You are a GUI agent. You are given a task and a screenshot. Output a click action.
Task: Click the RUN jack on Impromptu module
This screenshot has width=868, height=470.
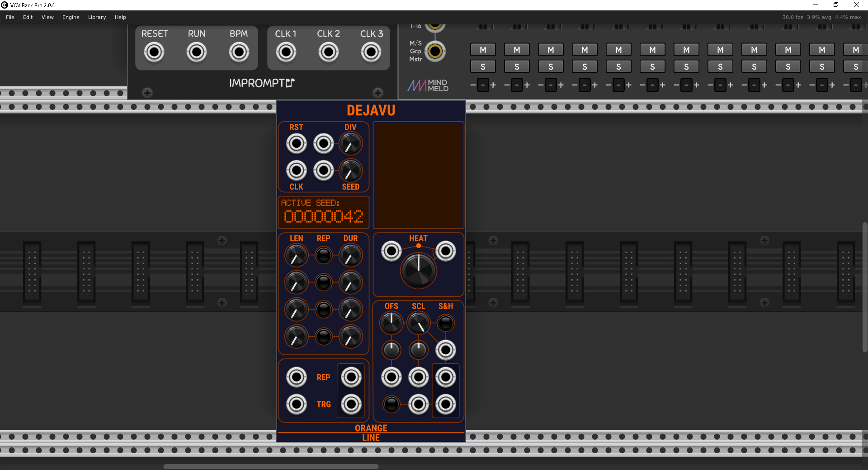[x=197, y=52]
